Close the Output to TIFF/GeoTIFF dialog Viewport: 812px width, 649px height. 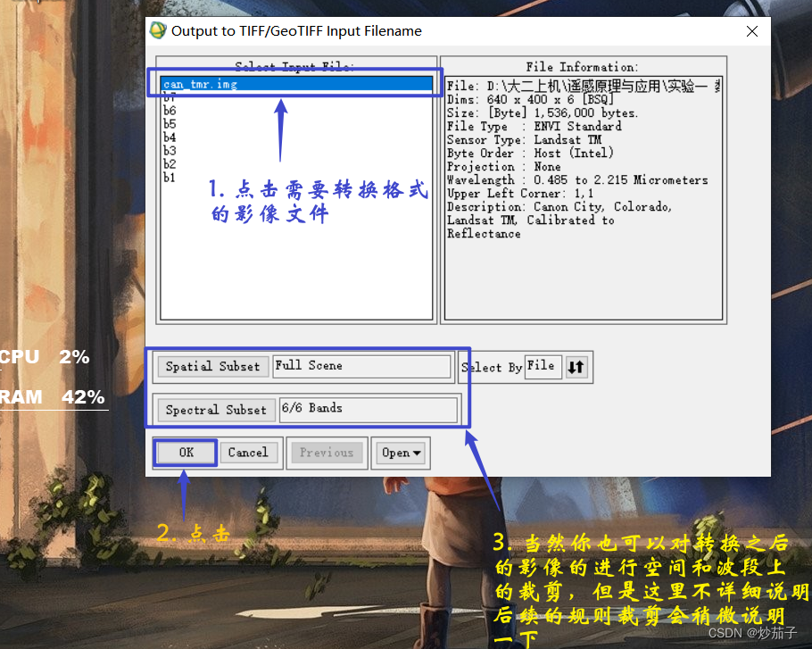tap(752, 31)
